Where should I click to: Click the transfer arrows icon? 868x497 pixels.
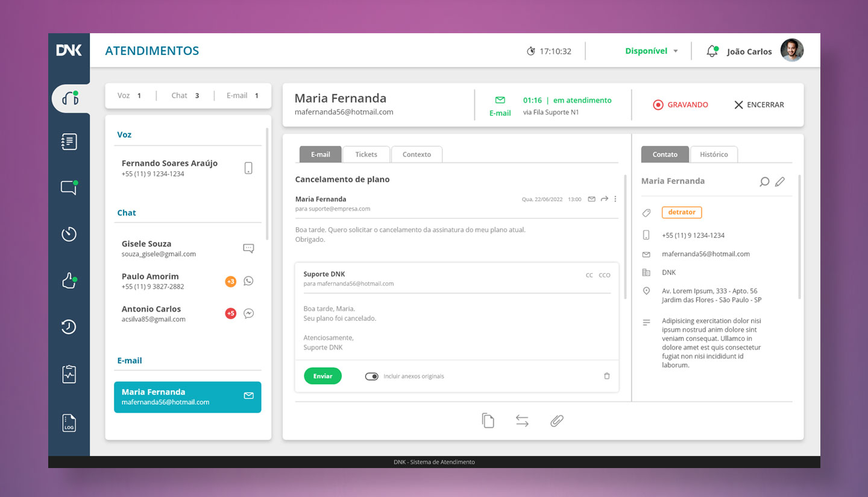[522, 421]
